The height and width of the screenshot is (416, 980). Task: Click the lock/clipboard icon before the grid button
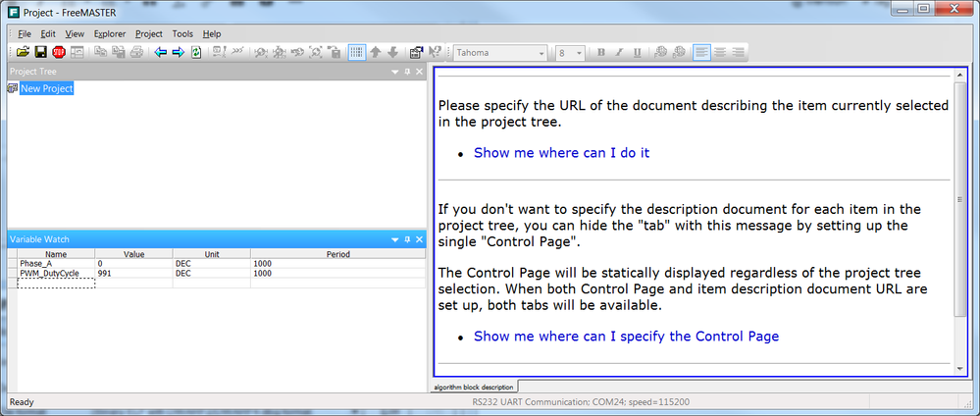[x=334, y=53]
